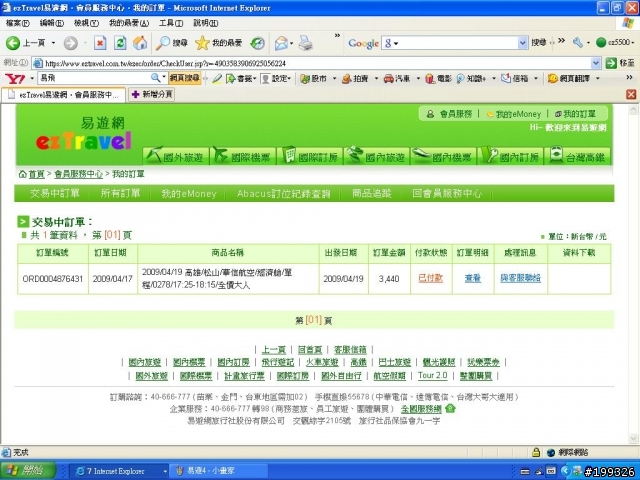Switch to 易遊4 - 小畫家 taskbar window
Screen dimensions: 640x480
coord(218,471)
